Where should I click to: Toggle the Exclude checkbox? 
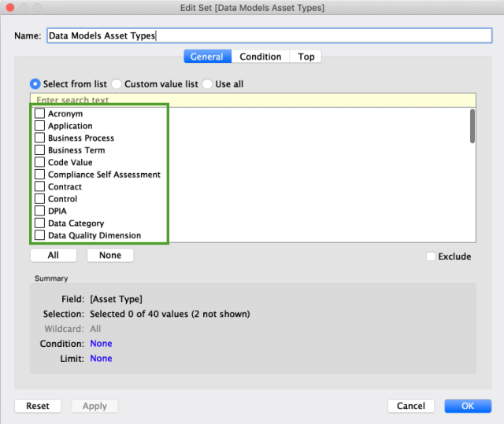(x=430, y=256)
